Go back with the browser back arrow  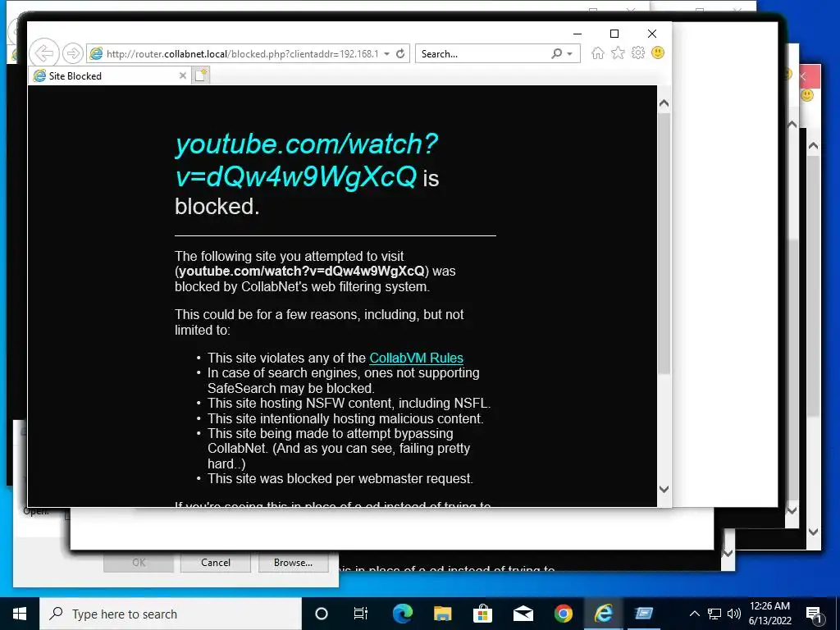[44, 53]
